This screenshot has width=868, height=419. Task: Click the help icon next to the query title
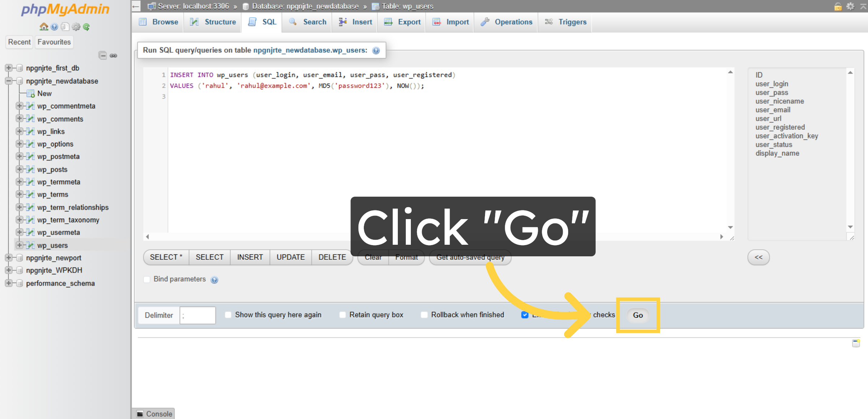point(376,50)
